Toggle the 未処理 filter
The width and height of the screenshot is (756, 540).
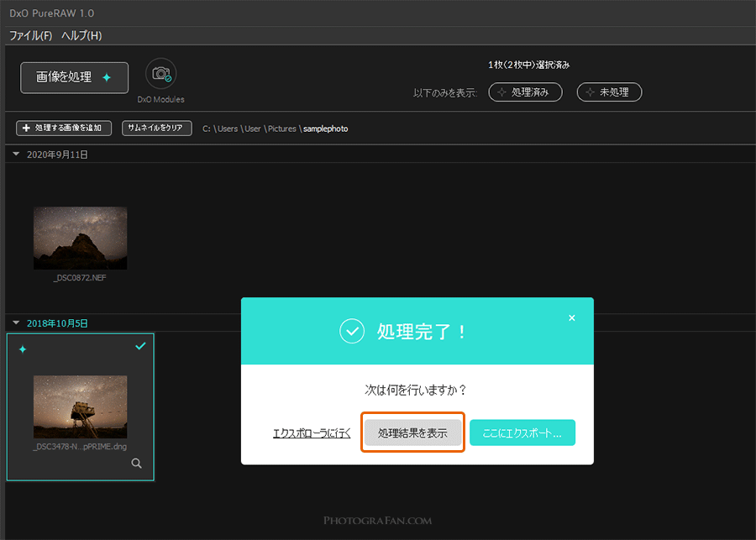click(x=610, y=92)
